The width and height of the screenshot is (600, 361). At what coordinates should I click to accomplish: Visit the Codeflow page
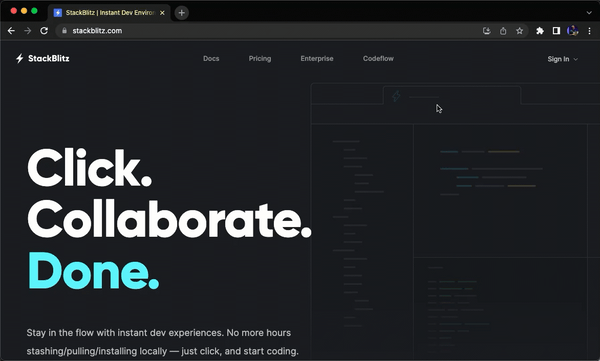coord(378,59)
